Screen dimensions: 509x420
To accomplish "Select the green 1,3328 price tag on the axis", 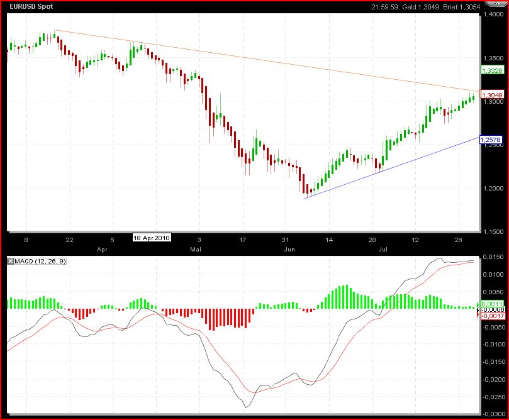I will click(x=490, y=70).
